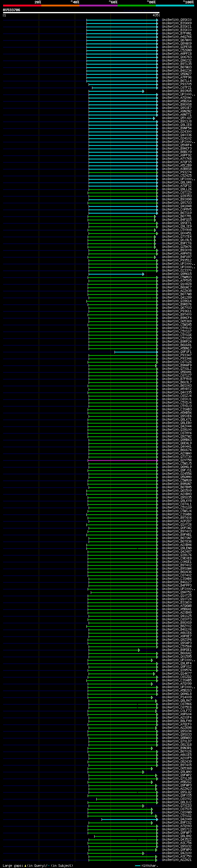
Task: Select UniRef100_Q5YJQ7 label
Action: (176, 118)
